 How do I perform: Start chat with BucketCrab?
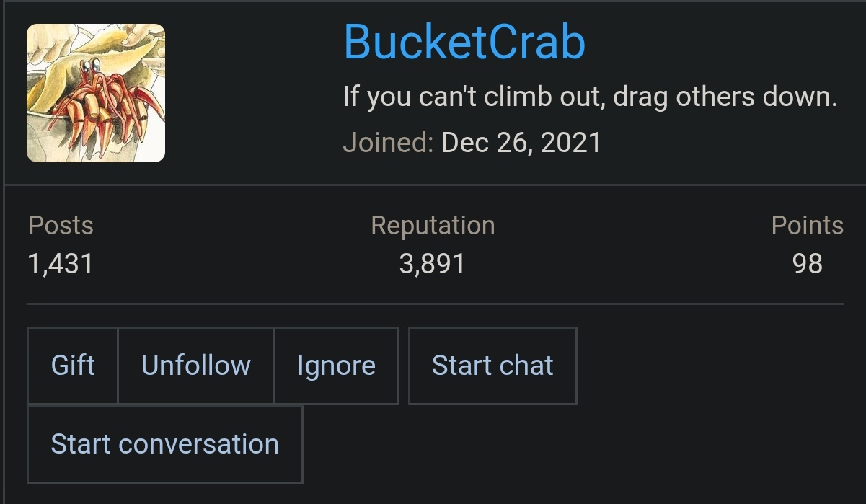pos(492,366)
